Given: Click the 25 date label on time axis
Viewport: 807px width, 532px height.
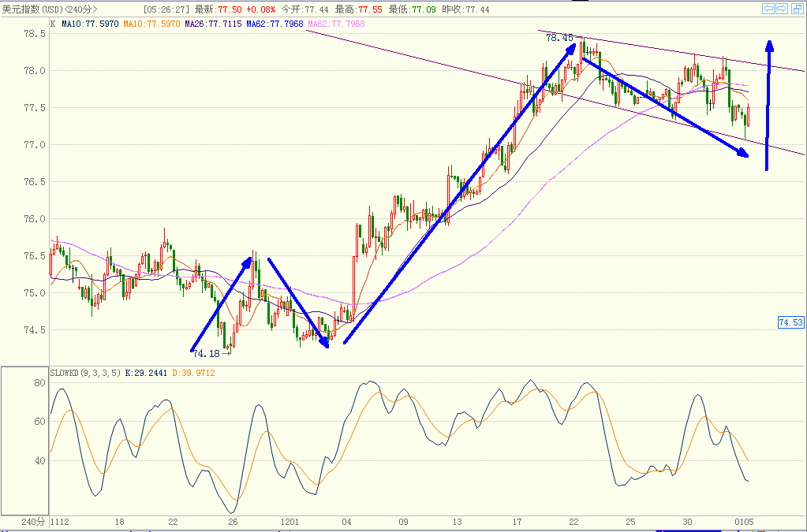Looking at the screenshot, I should click(631, 522).
